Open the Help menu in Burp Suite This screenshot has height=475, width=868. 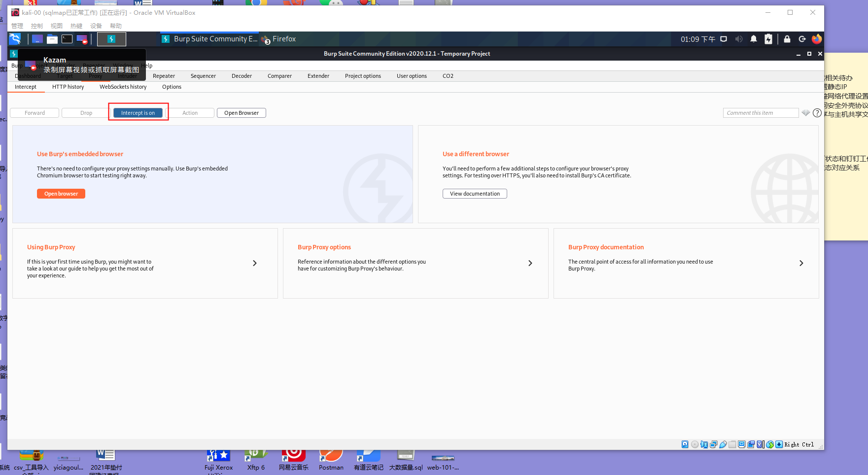click(x=147, y=66)
